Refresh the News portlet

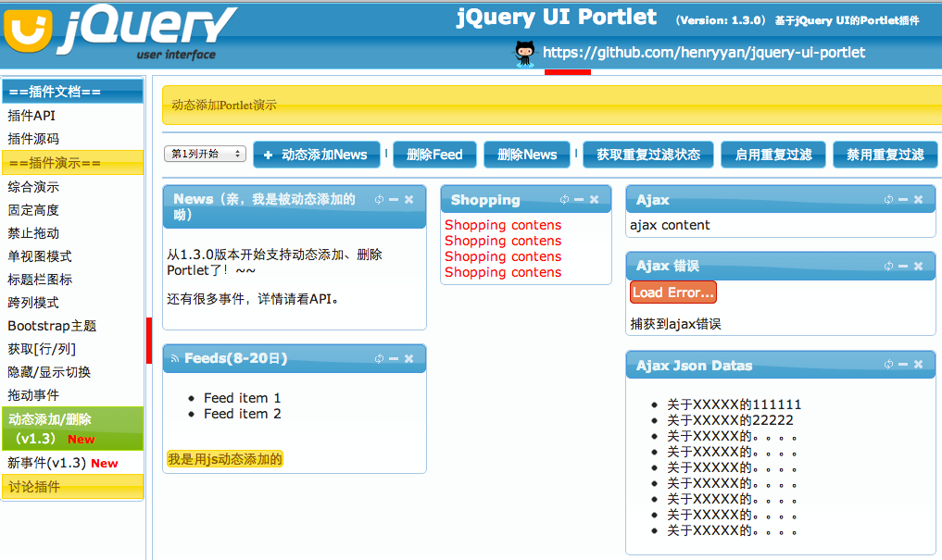point(379,199)
